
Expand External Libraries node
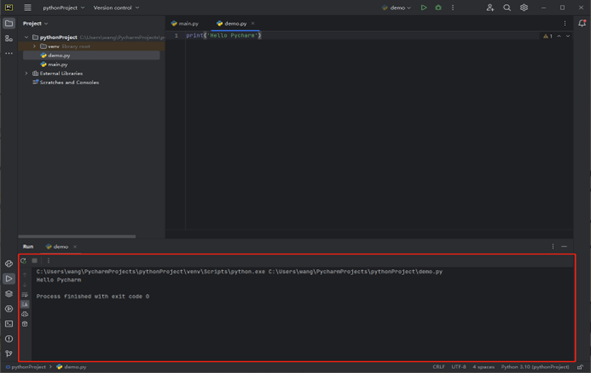(x=26, y=73)
